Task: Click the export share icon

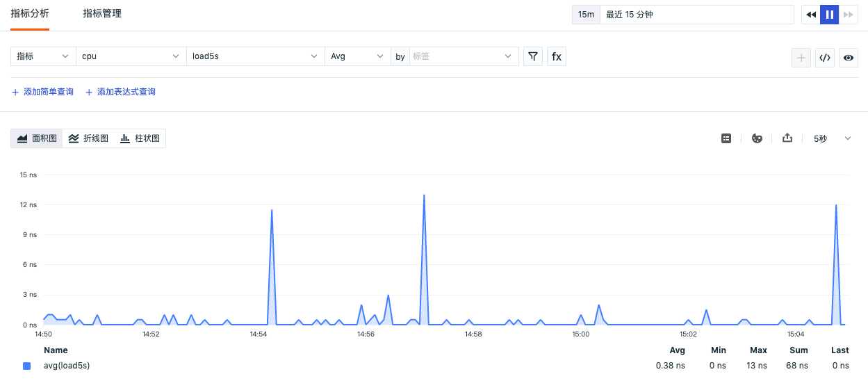Action: point(787,138)
